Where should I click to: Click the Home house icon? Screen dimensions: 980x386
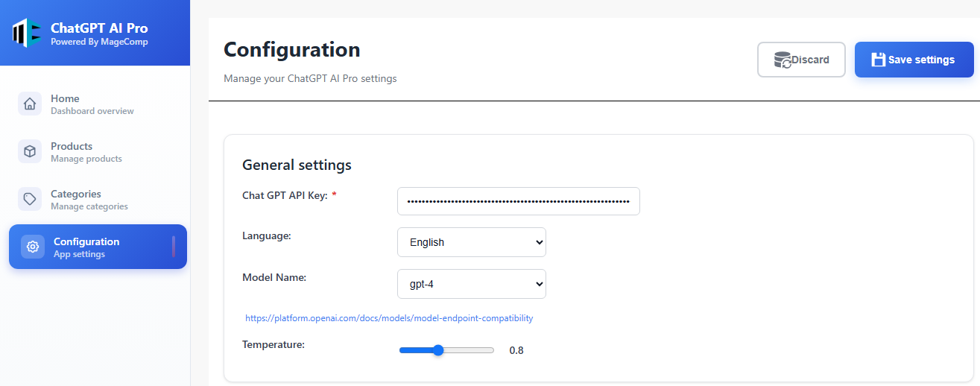click(x=30, y=104)
